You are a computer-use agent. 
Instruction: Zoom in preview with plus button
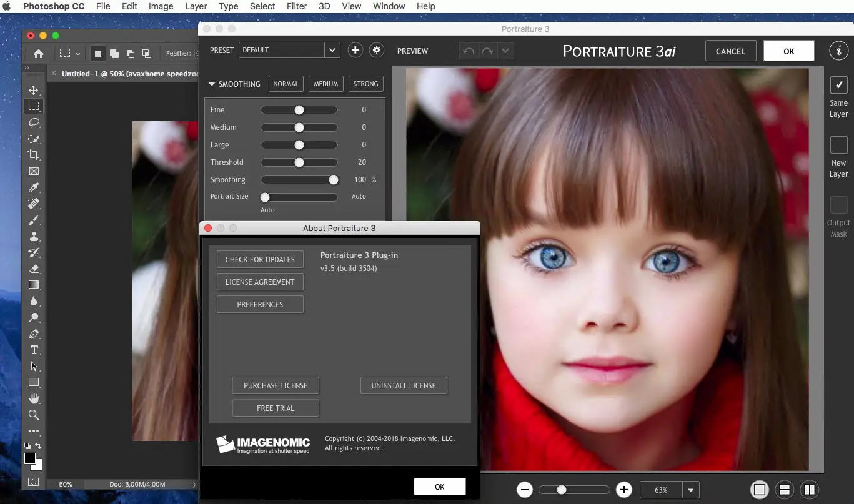(x=623, y=490)
